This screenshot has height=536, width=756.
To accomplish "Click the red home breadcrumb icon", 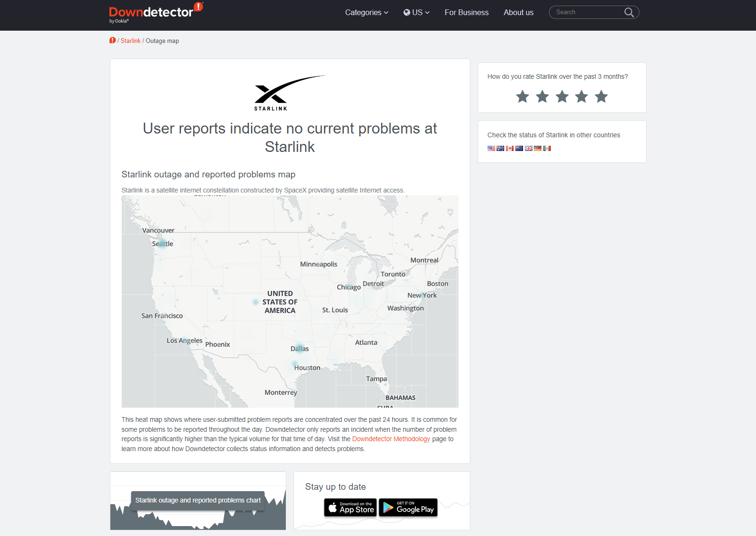I will [113, 41].
